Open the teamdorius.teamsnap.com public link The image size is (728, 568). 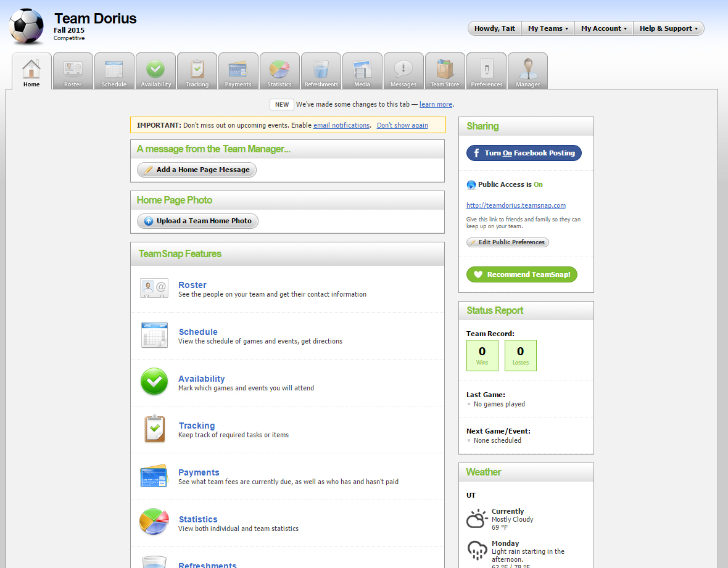(516, 205)
